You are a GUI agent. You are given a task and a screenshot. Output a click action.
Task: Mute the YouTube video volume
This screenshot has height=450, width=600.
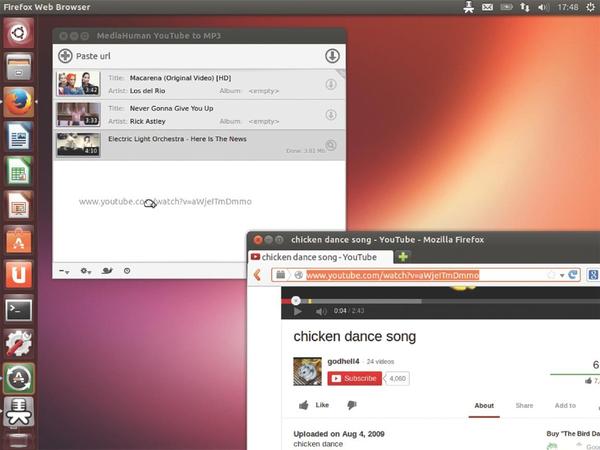(321, 311)
